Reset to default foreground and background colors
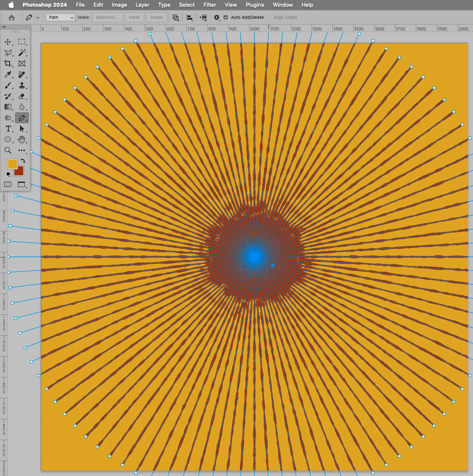Viewport: 473px width, 476px height. coord(8,174)
